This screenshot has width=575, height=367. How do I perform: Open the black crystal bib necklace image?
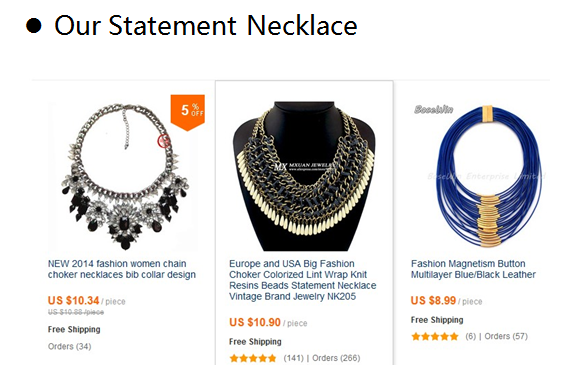(123, 176)
